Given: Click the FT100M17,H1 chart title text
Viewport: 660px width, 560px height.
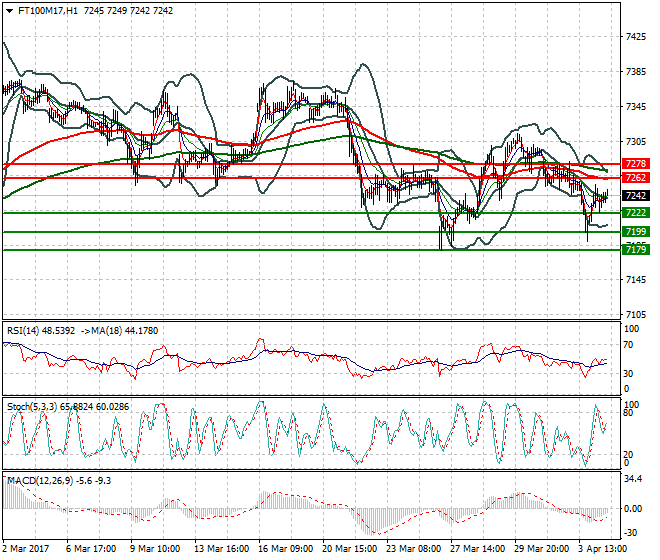Looking at the screenshot, I should tap(48, 11).
